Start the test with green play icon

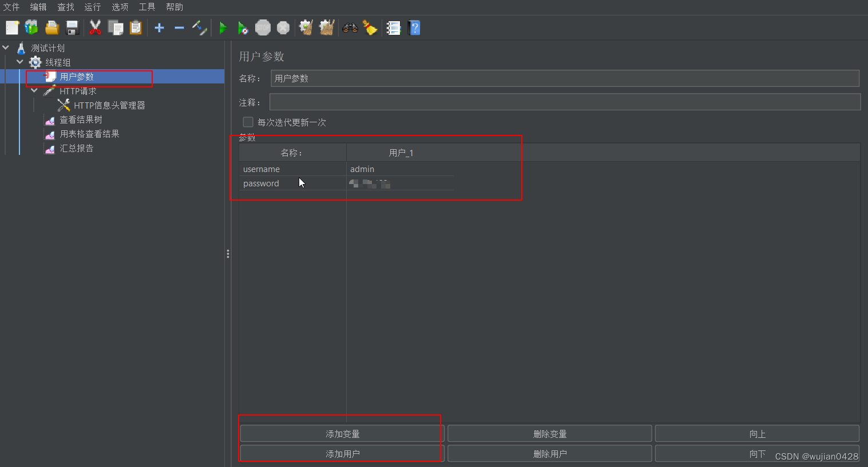tap(223, 27)
